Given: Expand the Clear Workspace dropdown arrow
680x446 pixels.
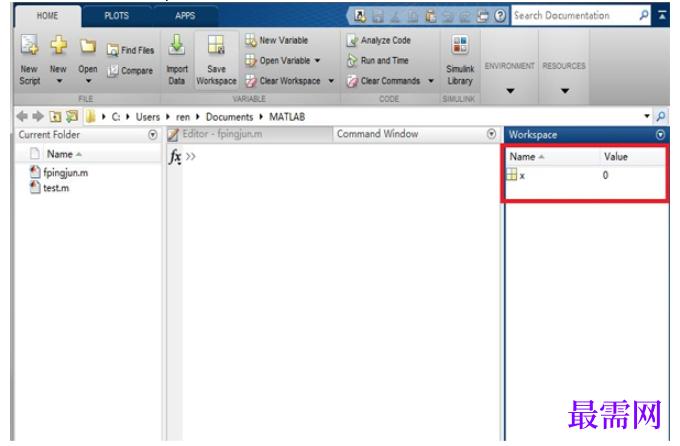Looking at the screenshot, I should pos(331,81).
